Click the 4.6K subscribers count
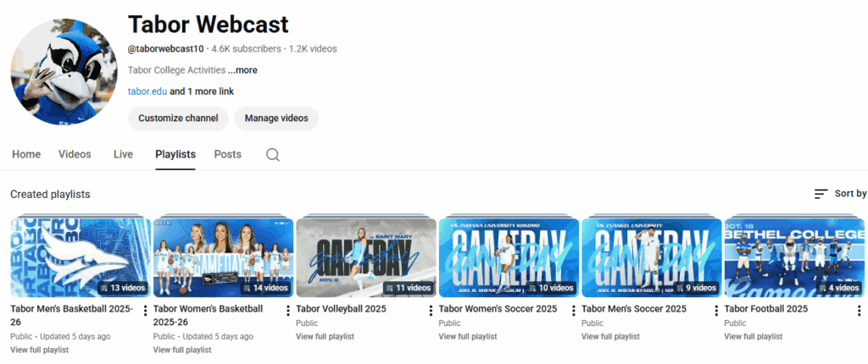 coord(246,49)
